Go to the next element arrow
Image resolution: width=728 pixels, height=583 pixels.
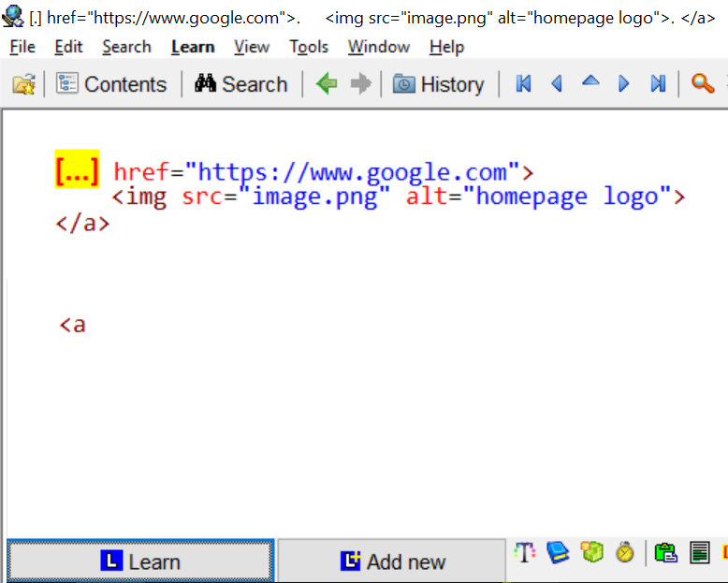point(623,84)
